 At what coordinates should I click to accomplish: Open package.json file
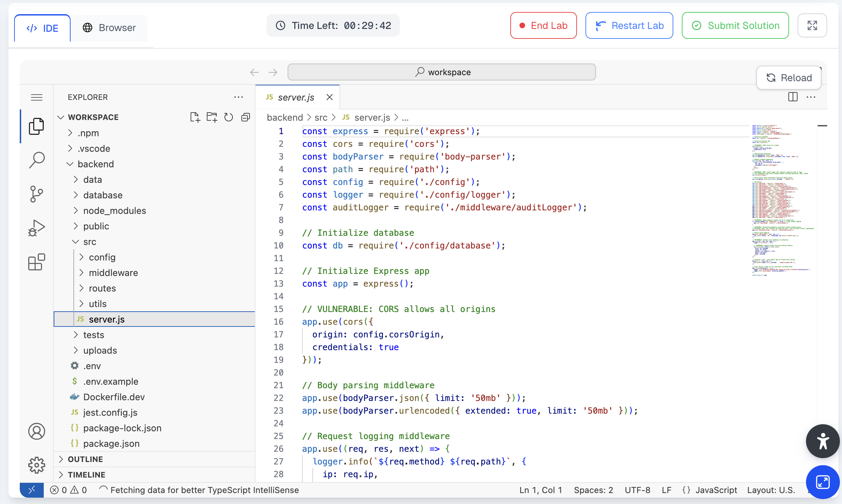(x=154, y=444)
